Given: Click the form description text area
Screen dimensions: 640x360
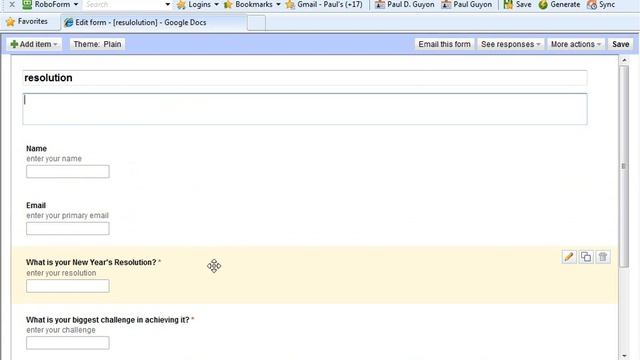Looking at the screenshot, I should 305,109.
